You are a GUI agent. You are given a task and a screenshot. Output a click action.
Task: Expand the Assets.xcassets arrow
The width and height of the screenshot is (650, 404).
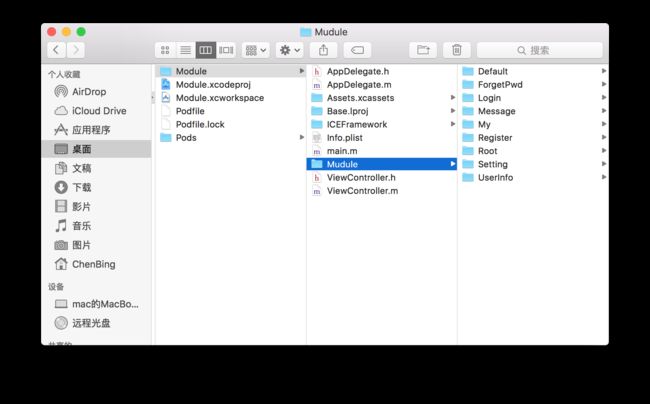pos(453,97)
